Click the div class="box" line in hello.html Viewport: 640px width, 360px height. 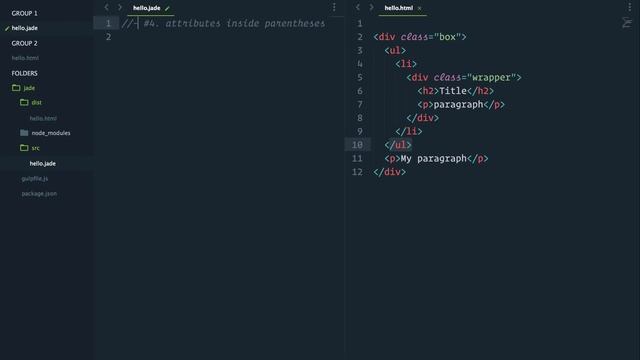tap(420, 37)
